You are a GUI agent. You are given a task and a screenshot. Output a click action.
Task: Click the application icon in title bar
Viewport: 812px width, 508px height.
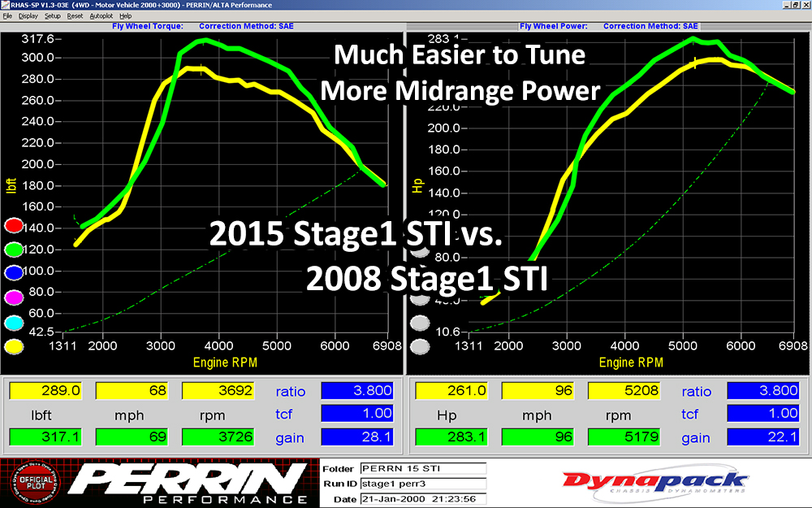pos(5,5)
